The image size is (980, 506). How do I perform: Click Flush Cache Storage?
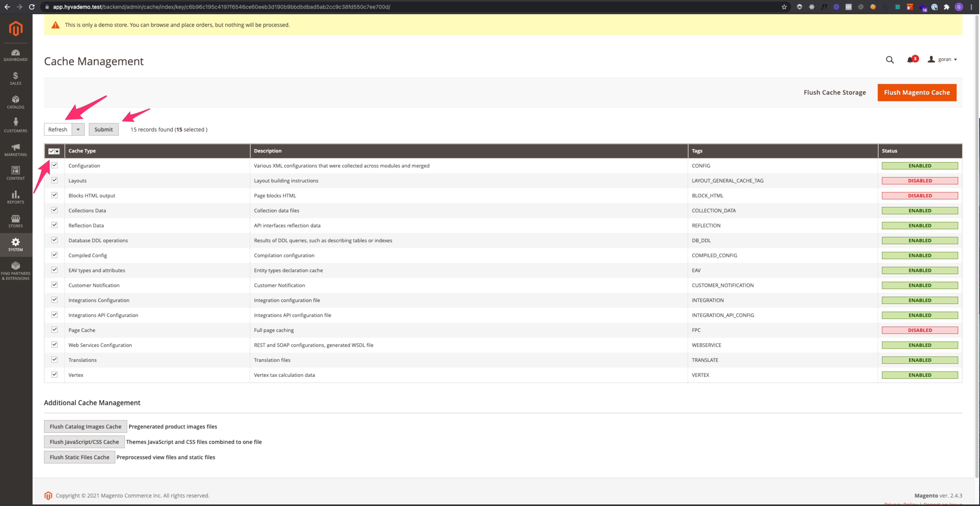point(834,93)
